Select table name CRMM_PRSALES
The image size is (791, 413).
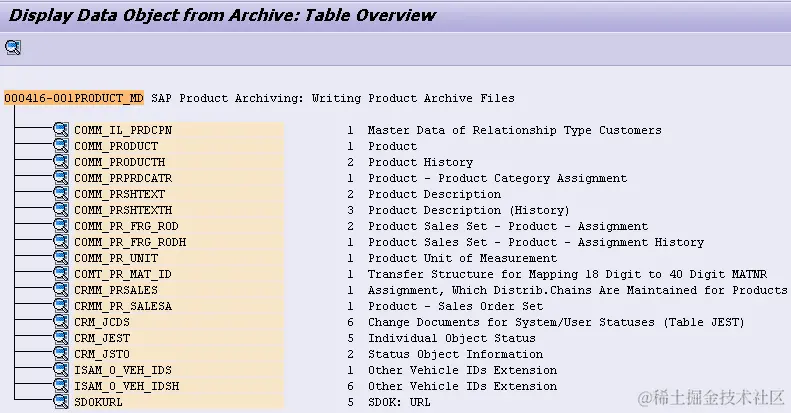coord(116,290)
